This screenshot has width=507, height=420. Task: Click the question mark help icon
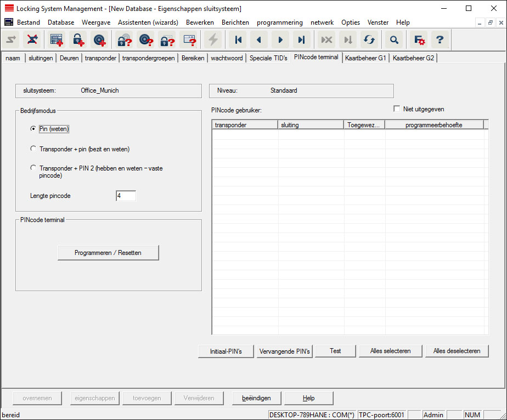coord(439,39)
